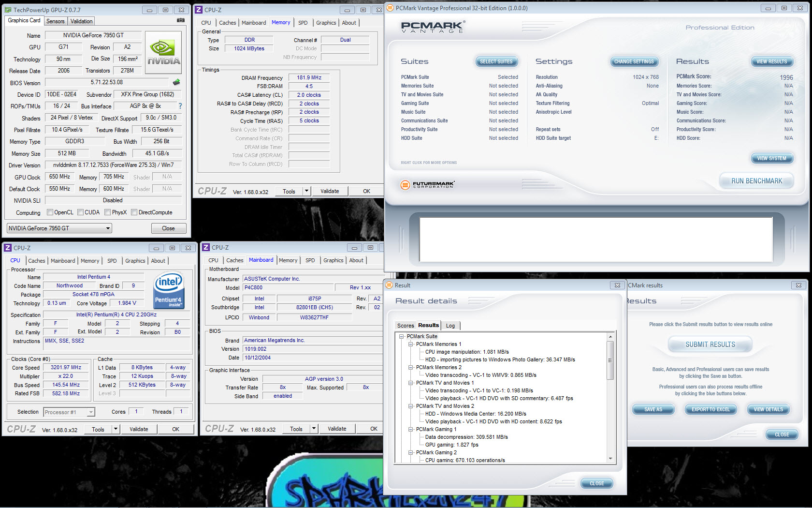812x508 pixels.
Task: Collapse the PCMark Gaming 1 node
Action: [410, 429]
